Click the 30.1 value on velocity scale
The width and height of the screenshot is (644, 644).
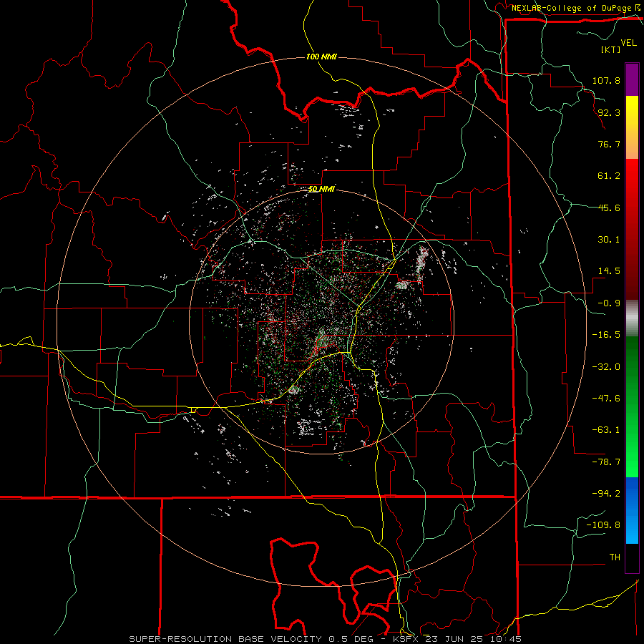609,240
